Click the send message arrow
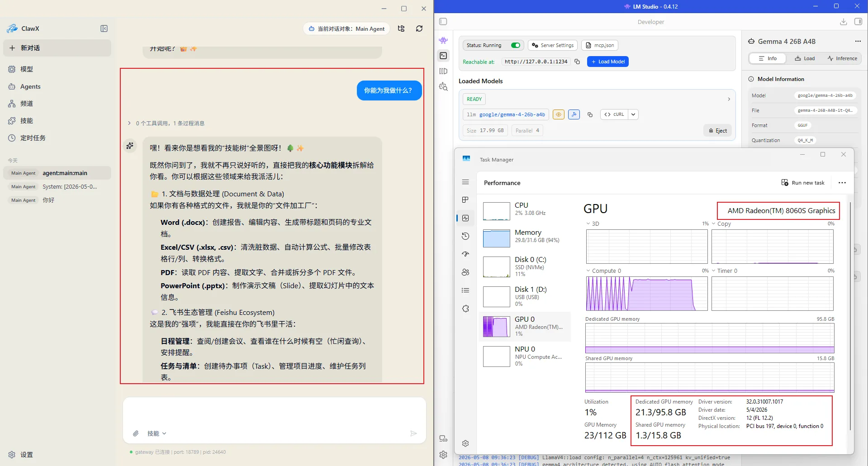 coord(413,433)
